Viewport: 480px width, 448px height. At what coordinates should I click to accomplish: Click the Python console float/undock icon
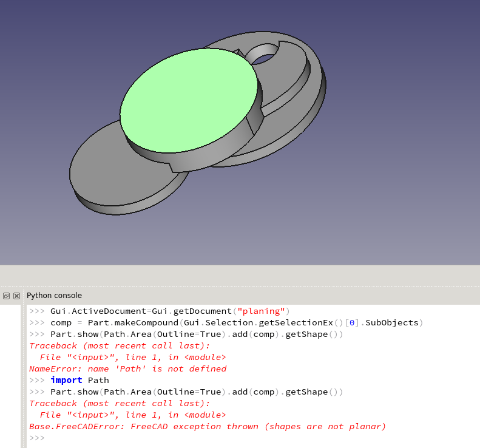(7, 296)
